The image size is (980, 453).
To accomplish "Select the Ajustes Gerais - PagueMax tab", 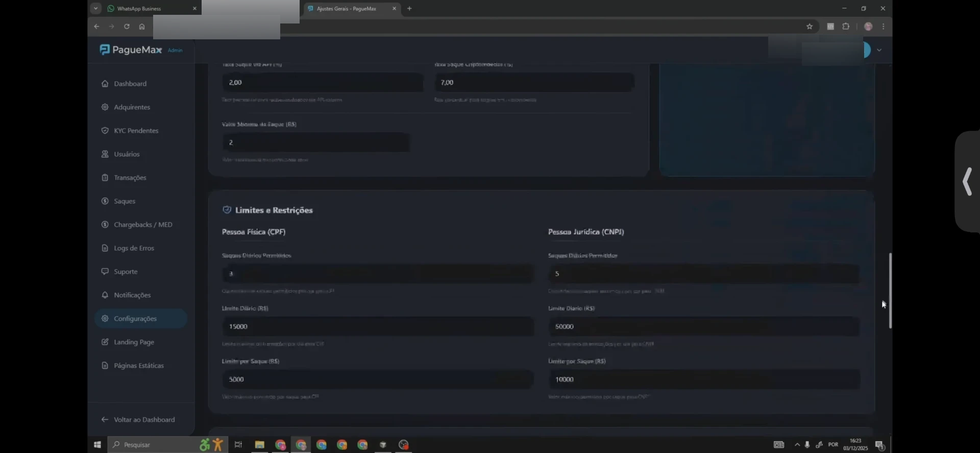I will click(347, 9).
